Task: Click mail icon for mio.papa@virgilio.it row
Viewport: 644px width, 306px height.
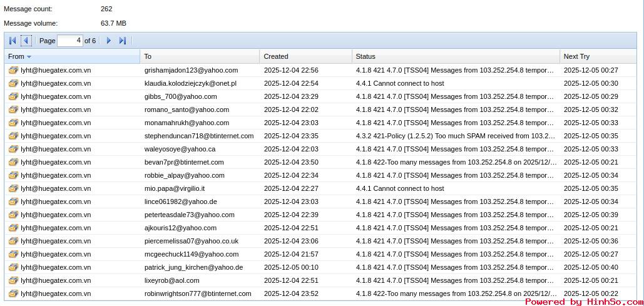Action: (x=13, y=188)
